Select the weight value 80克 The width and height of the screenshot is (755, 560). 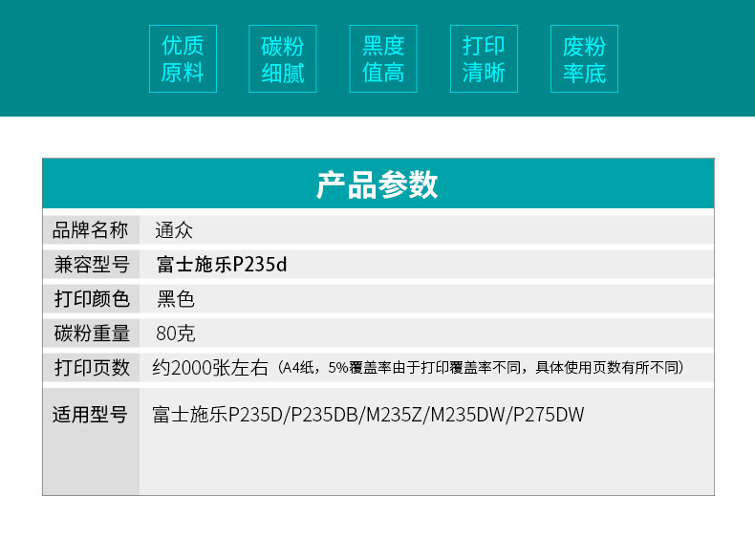[176, 334]
